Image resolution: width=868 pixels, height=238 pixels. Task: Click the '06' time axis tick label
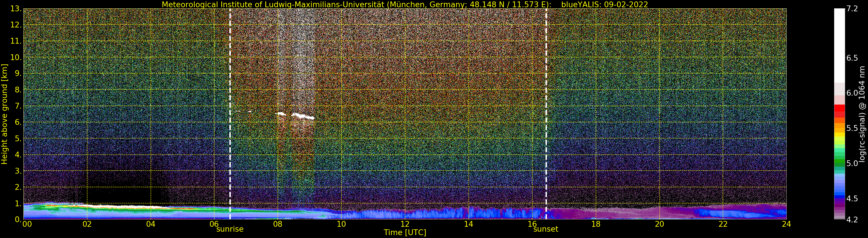click(x=214, y=224)
